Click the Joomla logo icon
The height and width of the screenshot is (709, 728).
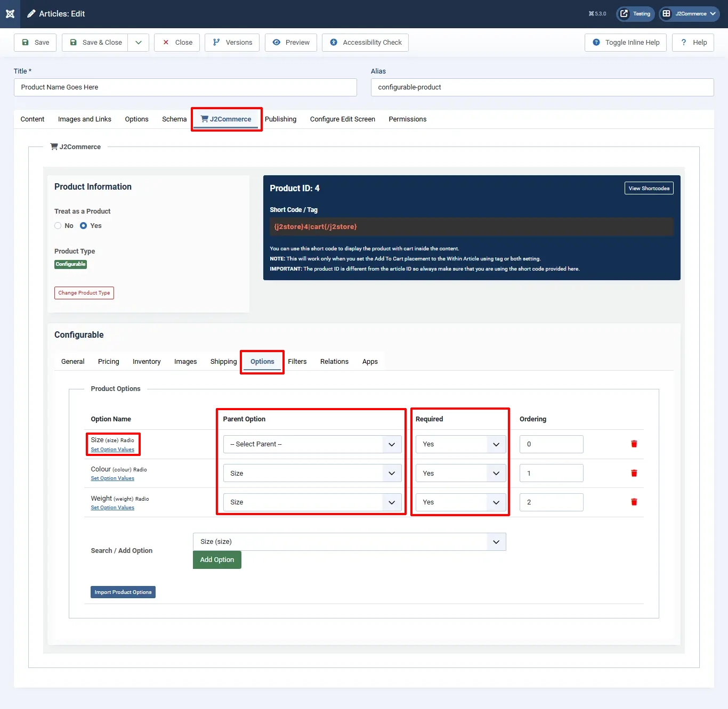(x=10, y=14)
